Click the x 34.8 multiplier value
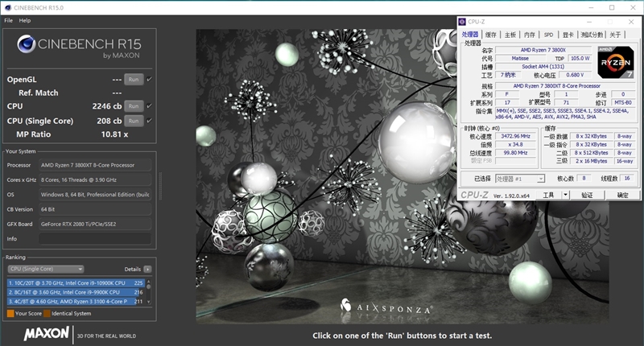This screenshot has height=346, width=644. pos(515,145)
